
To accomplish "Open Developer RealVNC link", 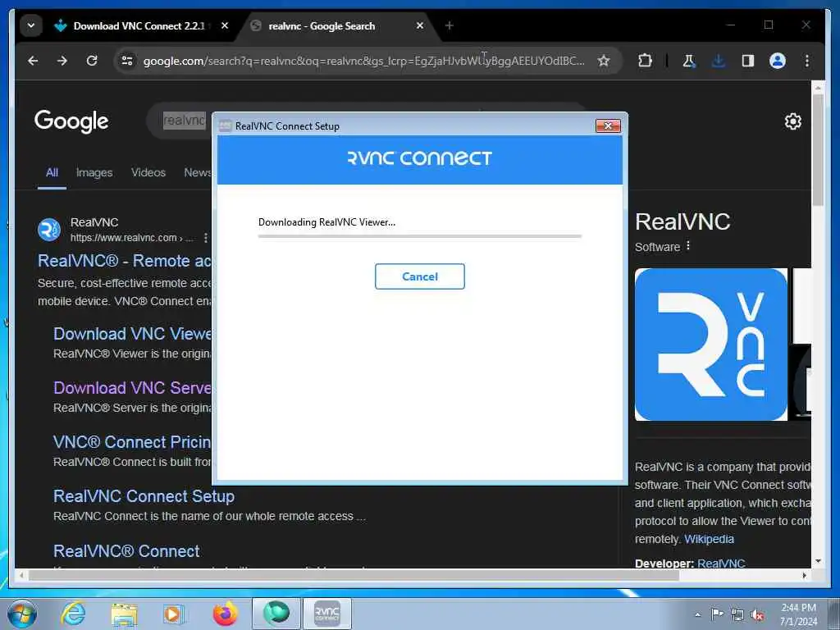I will [721, 564].
